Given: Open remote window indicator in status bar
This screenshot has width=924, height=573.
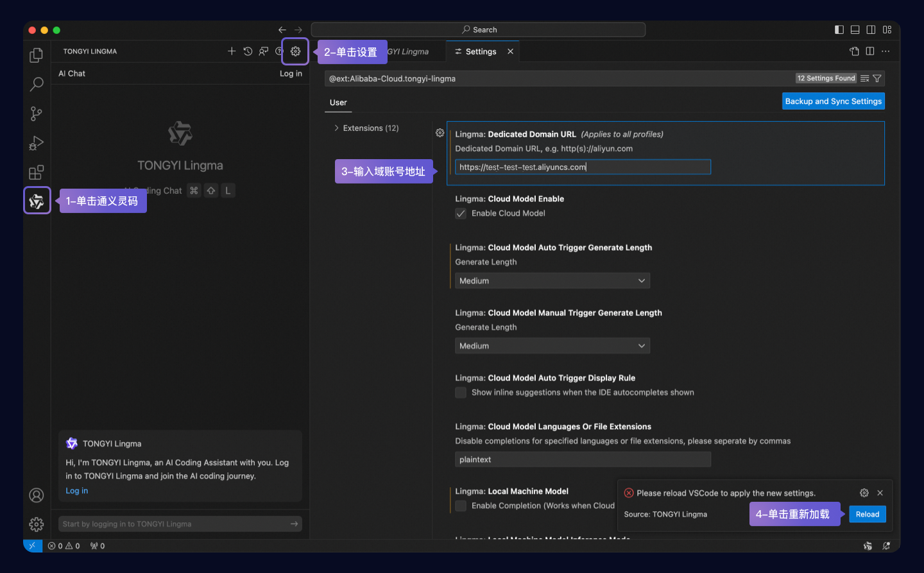Looking at the screenshot, I should pyautogui.click(x=32, y=545).
